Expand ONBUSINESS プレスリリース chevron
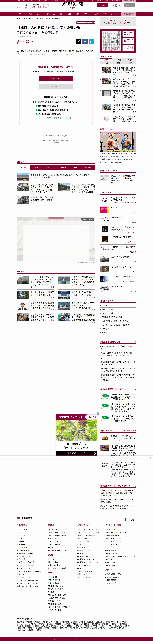Image resolution: width=153 pixels, height=644 pixels. 135,389
